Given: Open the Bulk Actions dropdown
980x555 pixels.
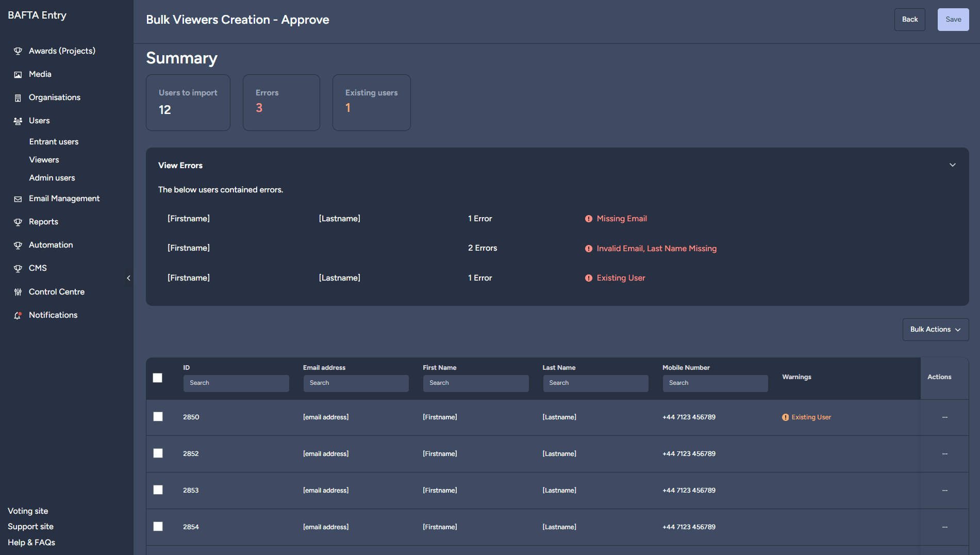Looking at the screenshot, I should tap(935, 330).
